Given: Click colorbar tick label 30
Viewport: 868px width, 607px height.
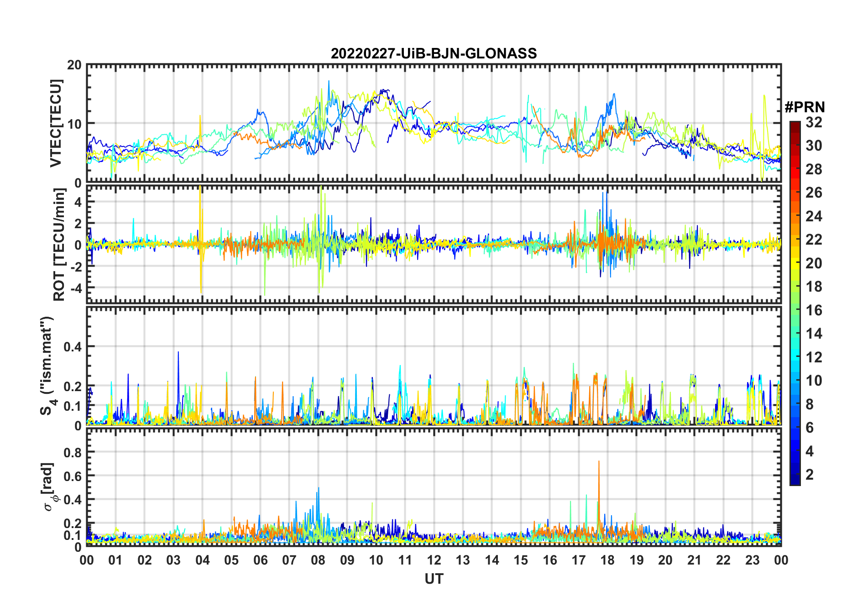Looking at the screenshot, I should click(814, 146).
